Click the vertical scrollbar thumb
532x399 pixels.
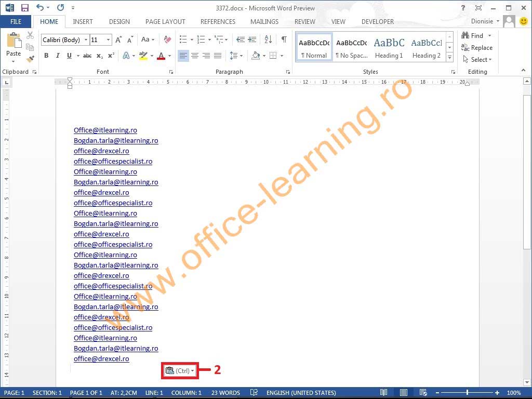(x=527, y=172)
